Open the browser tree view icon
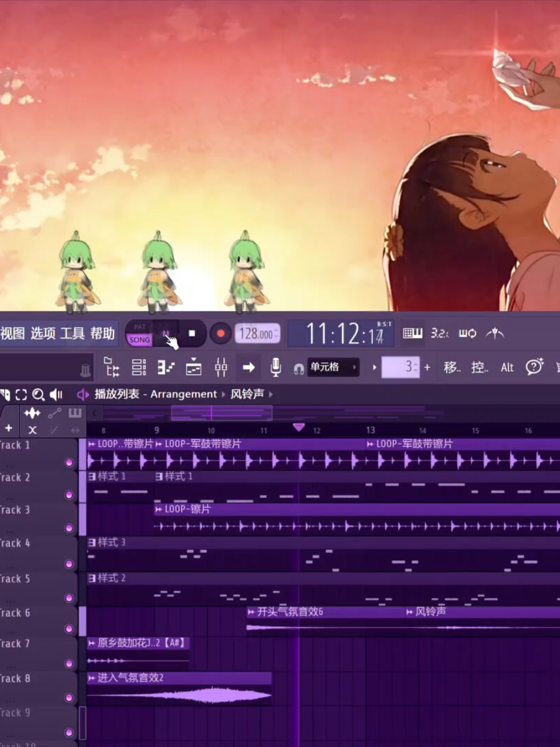 coord(112,367)
